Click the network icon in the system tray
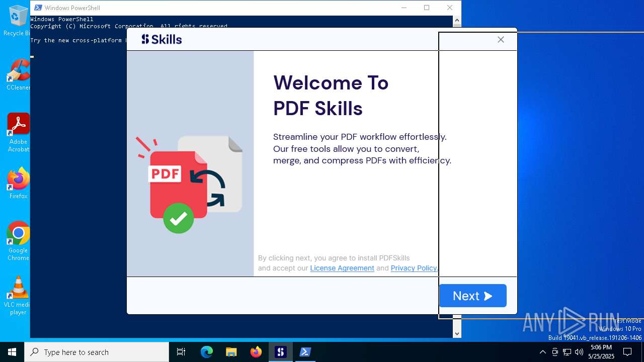This screenshot has width=644, height=362. coord(567,352)
